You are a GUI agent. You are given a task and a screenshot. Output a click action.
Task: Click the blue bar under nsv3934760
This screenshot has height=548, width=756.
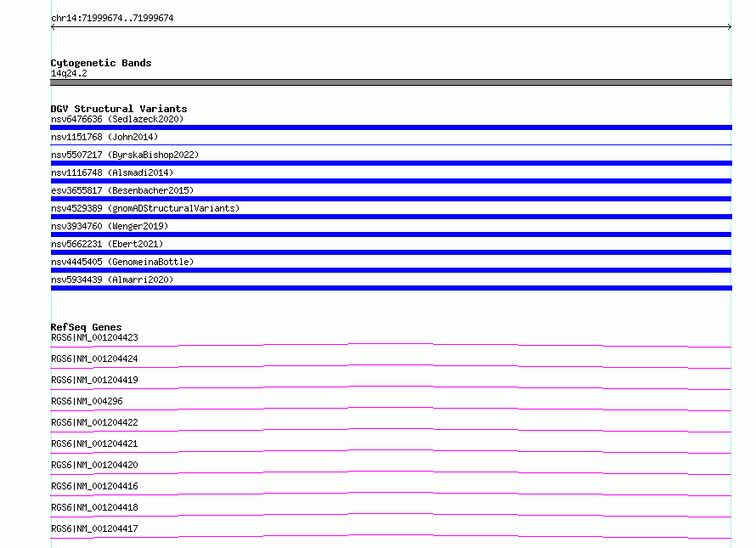(391, 234)
